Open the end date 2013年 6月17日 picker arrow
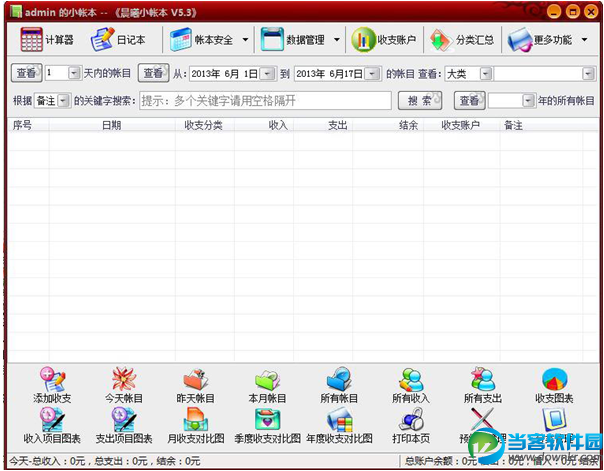The height and width of the screenshot is (471, 604). 372,74
